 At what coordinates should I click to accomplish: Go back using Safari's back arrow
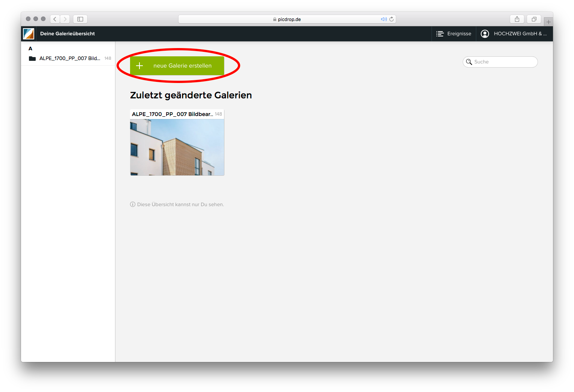55,19
